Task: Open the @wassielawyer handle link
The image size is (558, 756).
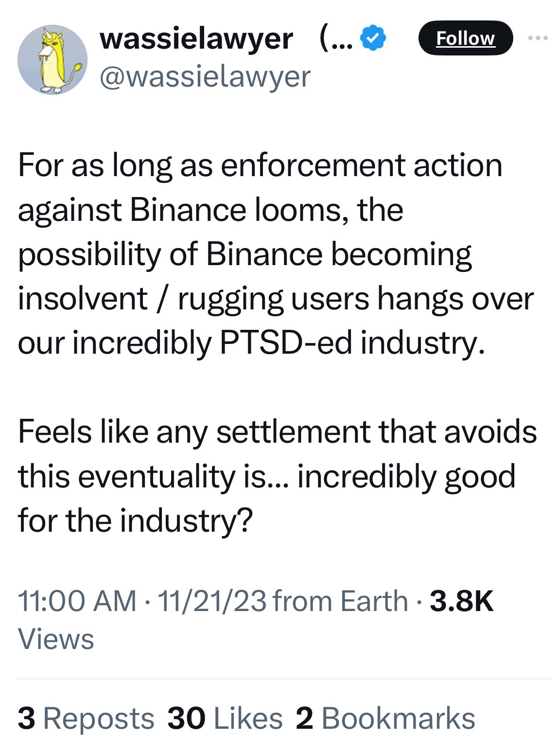Action: click(x=205, y=77)
